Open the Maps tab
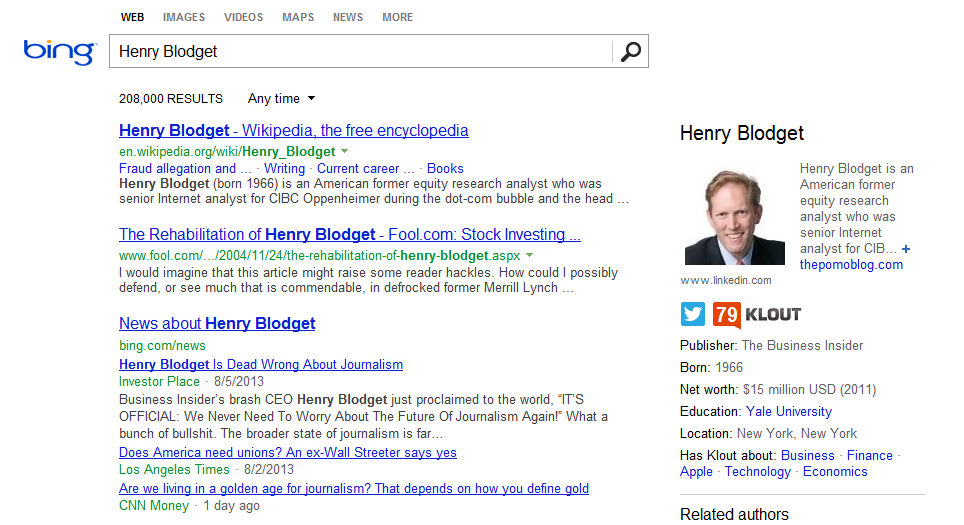This screenshot has width=964, height=525. pos(298,17)
